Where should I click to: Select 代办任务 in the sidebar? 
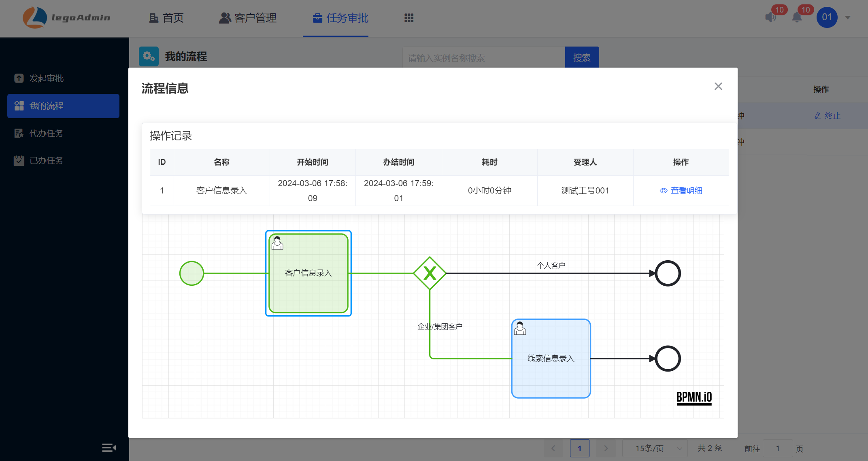(x=46, y=133)
